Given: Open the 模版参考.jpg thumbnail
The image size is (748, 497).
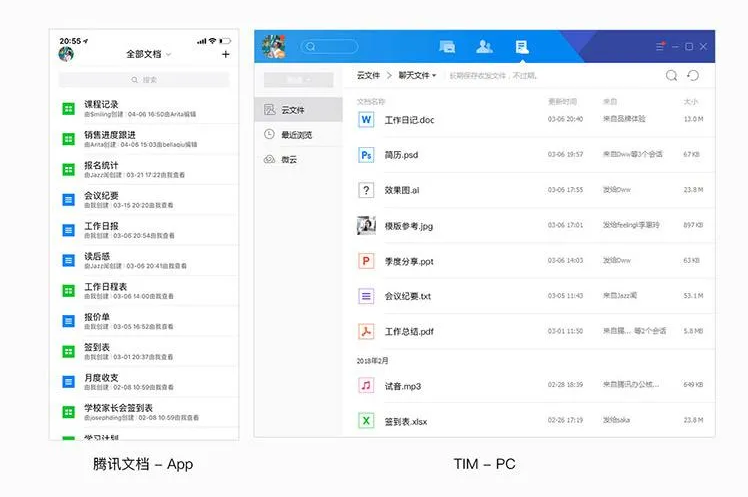Looking at the screenshot, I should [x=366, y=225].
